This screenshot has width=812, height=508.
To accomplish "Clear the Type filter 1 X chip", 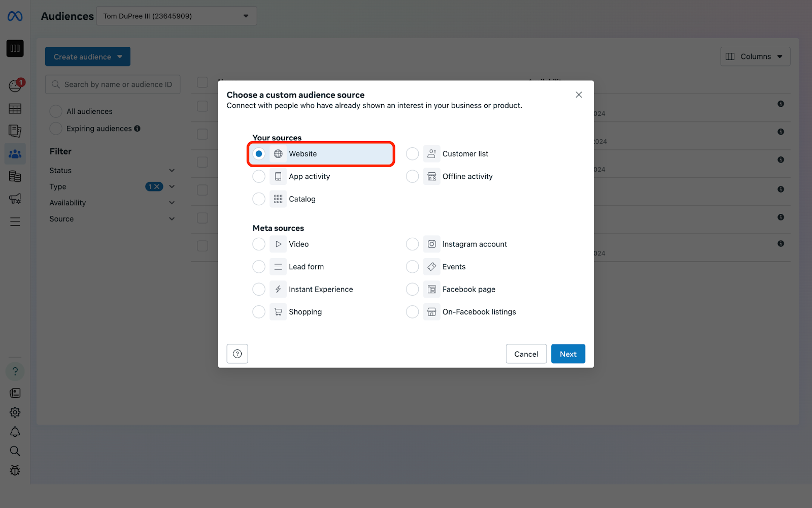I will click(x=154, y=186).
